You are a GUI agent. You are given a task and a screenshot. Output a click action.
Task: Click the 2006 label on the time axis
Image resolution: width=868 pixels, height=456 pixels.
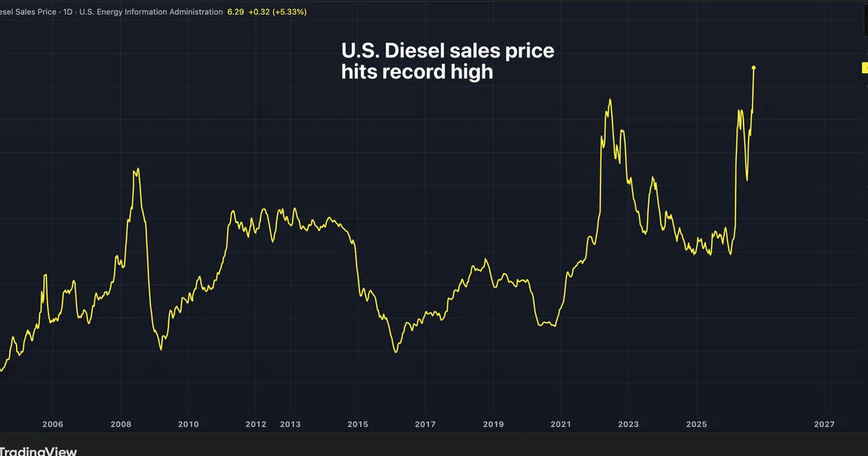(53, 424)
